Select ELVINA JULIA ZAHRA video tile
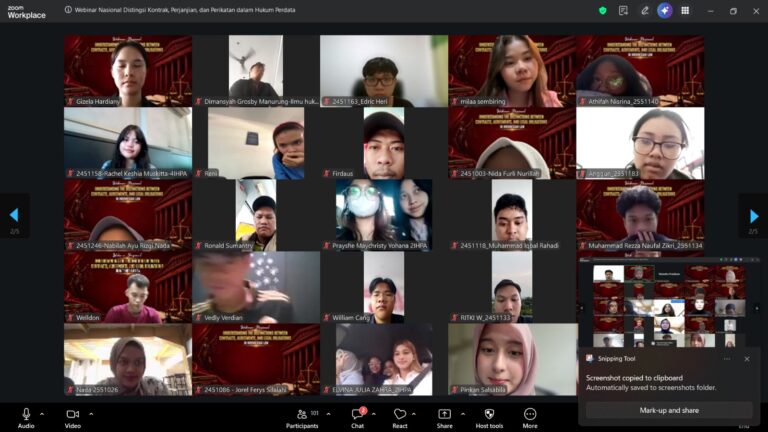768x432 pixels. pyautogui.click(x=384, y=359)
